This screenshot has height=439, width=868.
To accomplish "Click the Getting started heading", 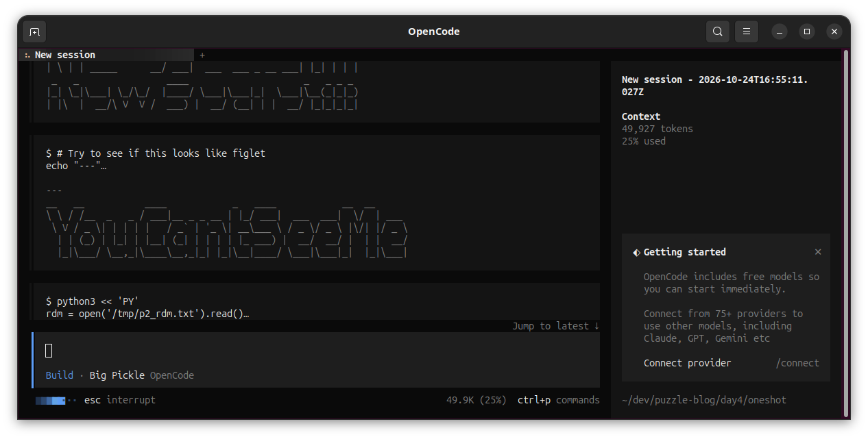I will click(x=685, y=252).
